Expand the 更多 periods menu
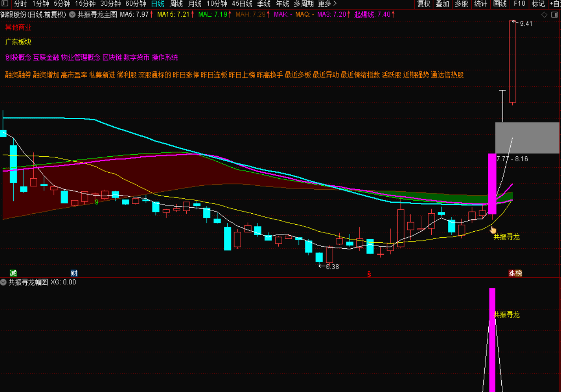The width and height of the screenshot is (561, 392). tap(327, 4)
